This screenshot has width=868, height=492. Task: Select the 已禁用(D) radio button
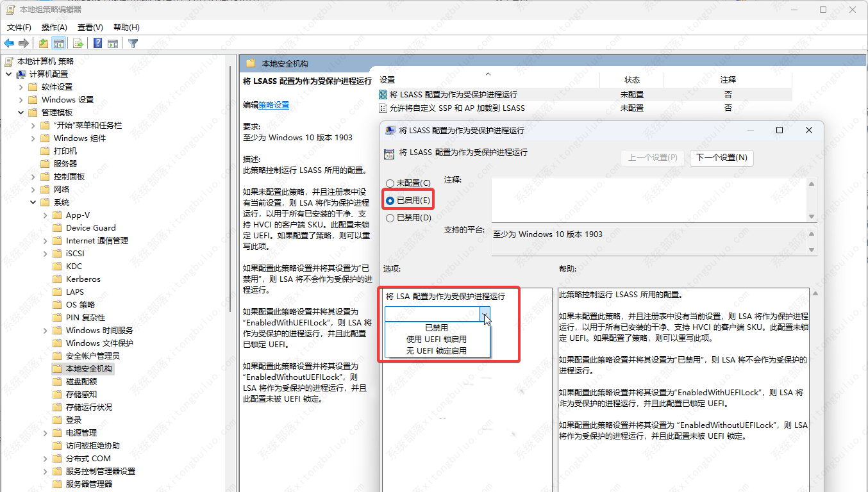tap(390, 218)
